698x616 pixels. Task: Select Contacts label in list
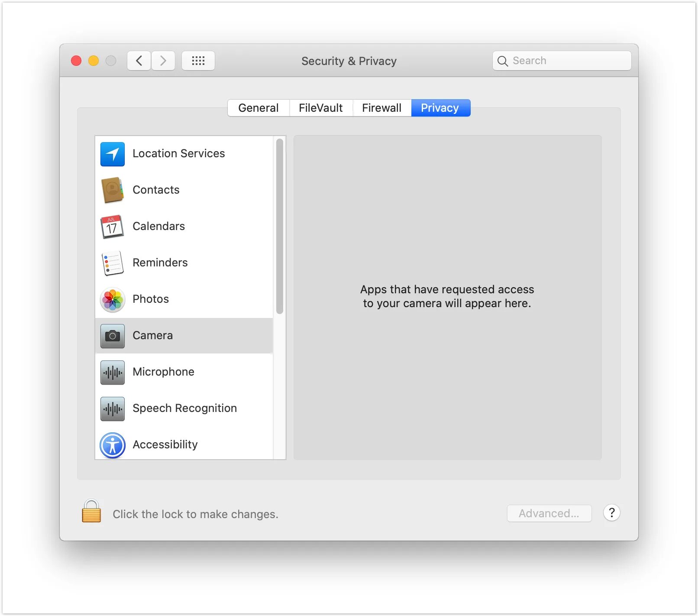click(x=156, y=190)
